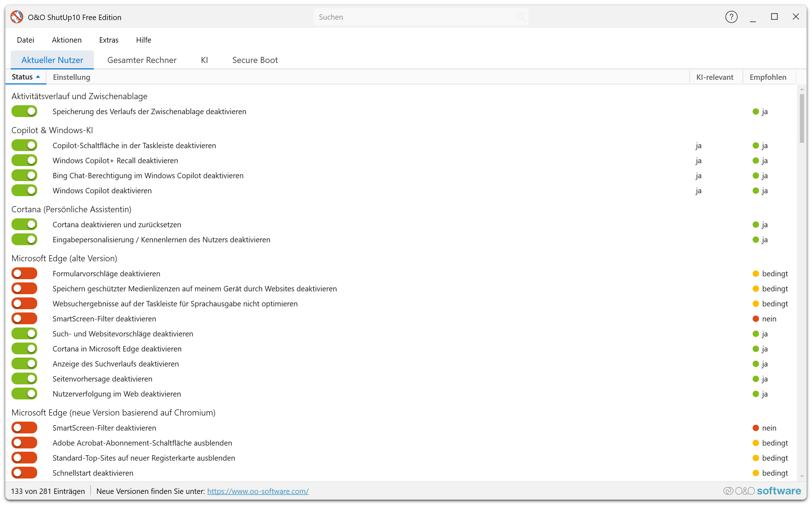Click KI-relevant 'ja' for Windows Copilot deaktivieren
The image size is (812, 505).
(699, 190)
